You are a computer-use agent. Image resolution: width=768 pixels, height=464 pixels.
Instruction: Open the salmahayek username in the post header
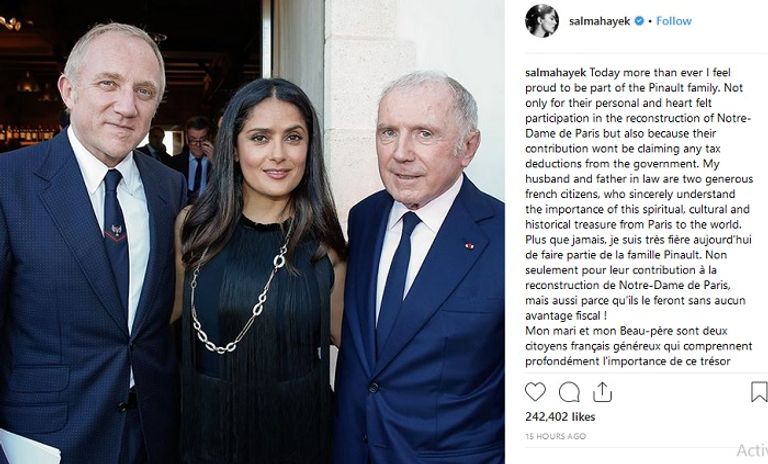click(600, 21)
